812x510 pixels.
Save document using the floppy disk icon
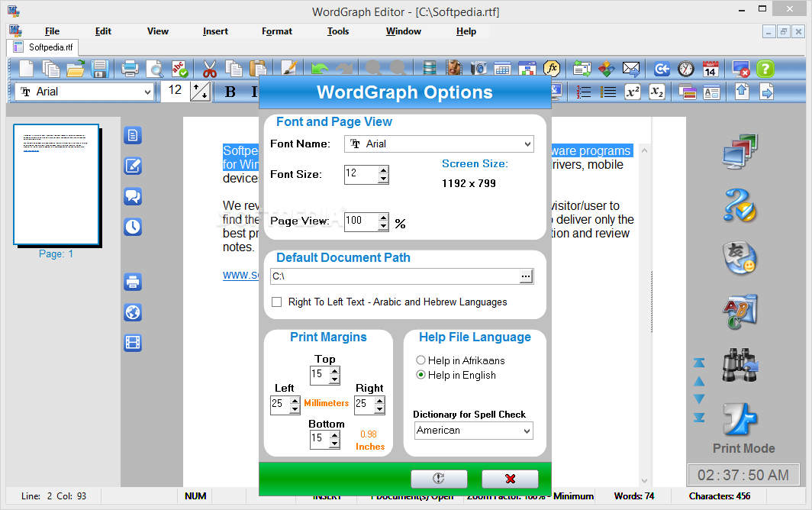click(x=99, y=69)
